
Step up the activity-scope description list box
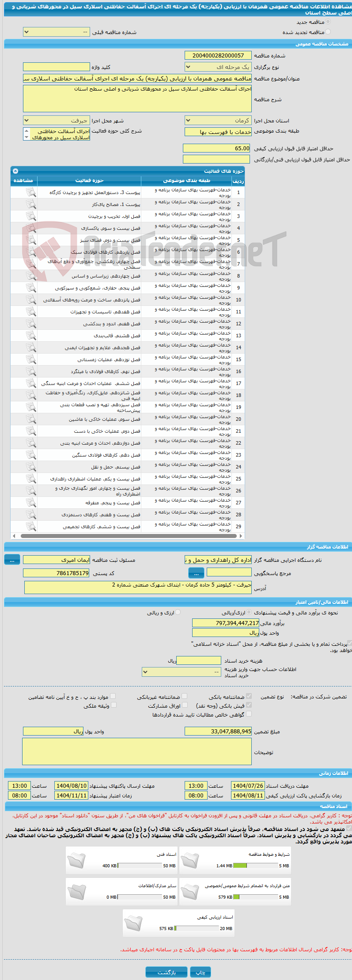(x=26, y=131)
